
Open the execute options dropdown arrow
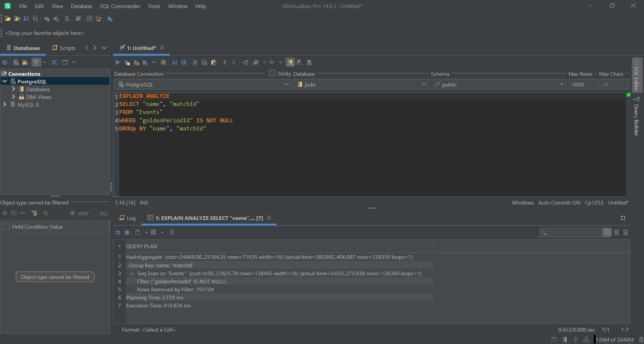[153, 62]
